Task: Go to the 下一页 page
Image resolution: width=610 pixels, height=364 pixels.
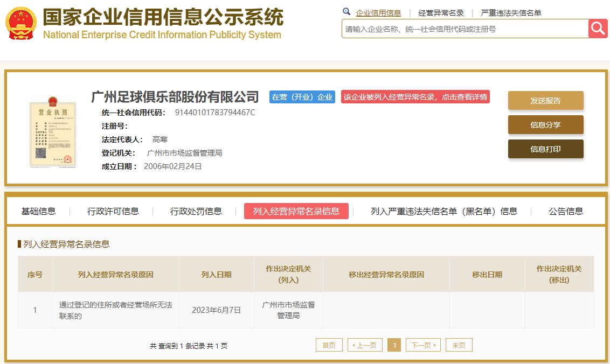Action: (x=423, y=345)
